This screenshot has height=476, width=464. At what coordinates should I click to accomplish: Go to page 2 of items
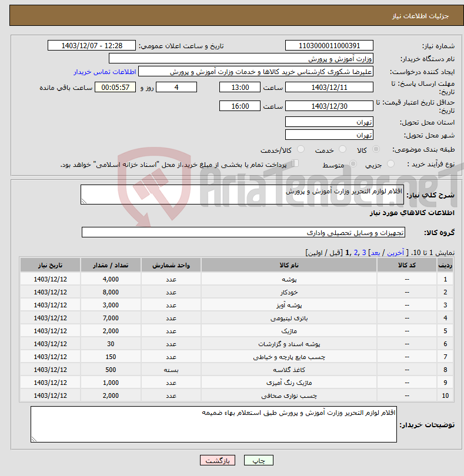(356, 253)
